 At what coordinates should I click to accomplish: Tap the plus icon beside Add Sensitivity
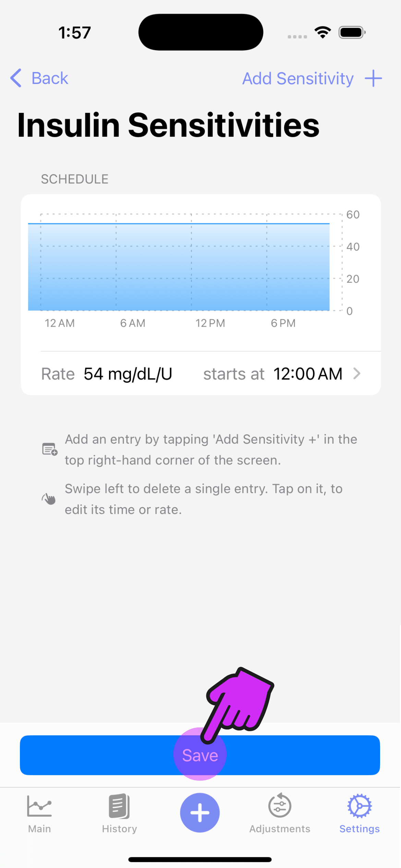click(x=373, y=79)
